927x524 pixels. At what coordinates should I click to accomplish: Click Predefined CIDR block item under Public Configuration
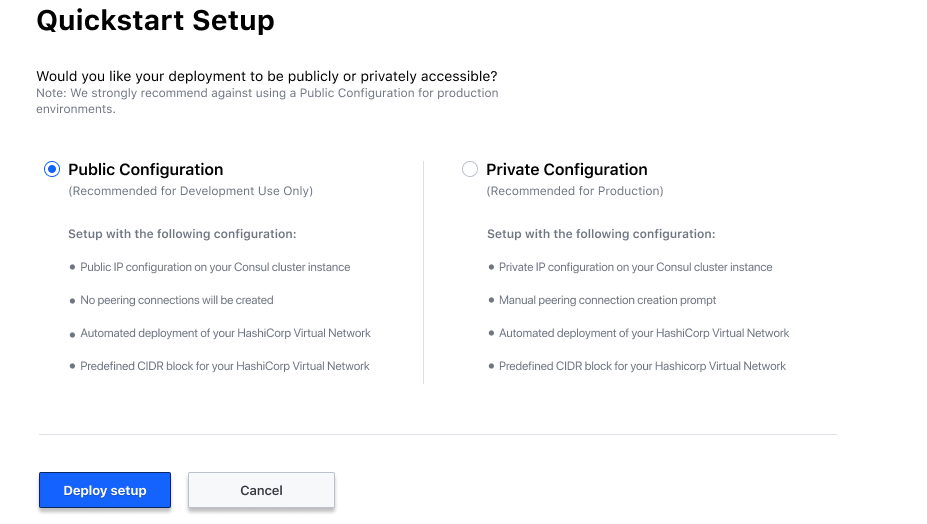coord(225,366)
